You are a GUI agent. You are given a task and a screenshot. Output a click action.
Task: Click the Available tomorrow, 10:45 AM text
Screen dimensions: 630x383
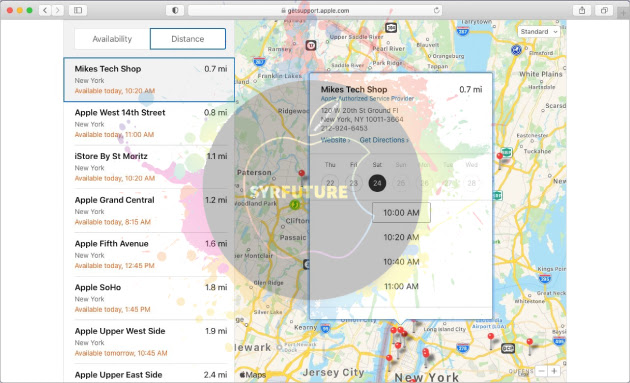coord(121,353)
